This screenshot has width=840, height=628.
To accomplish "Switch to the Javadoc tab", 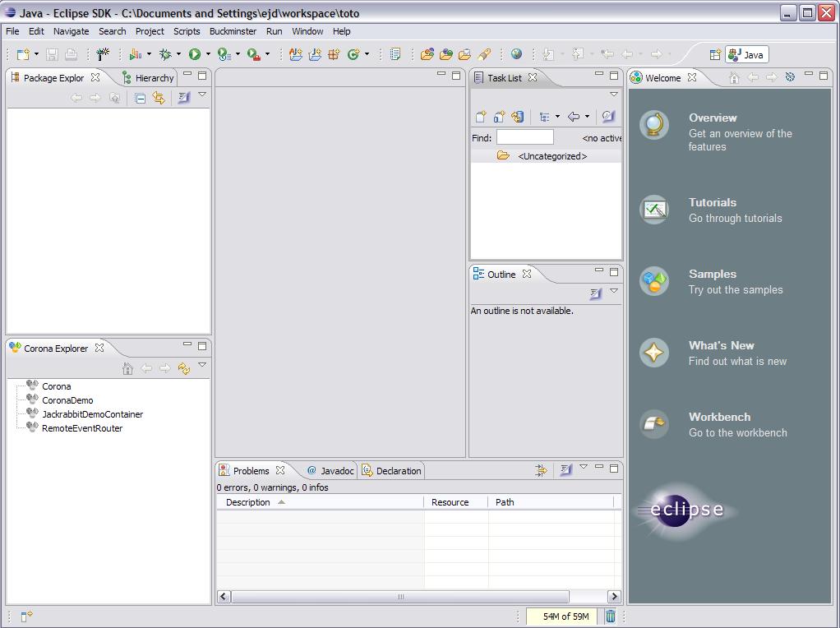I will (330, 470).
